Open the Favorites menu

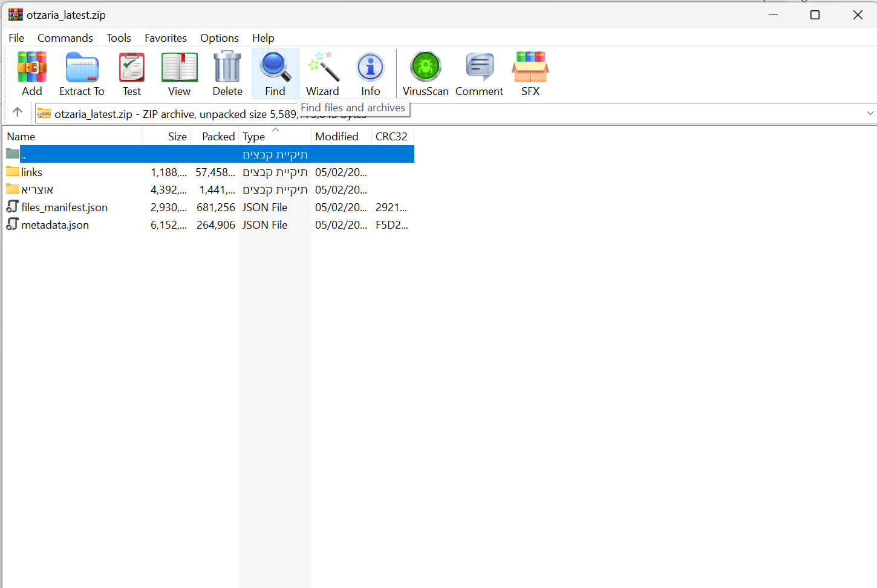click(x=165, y=38)
